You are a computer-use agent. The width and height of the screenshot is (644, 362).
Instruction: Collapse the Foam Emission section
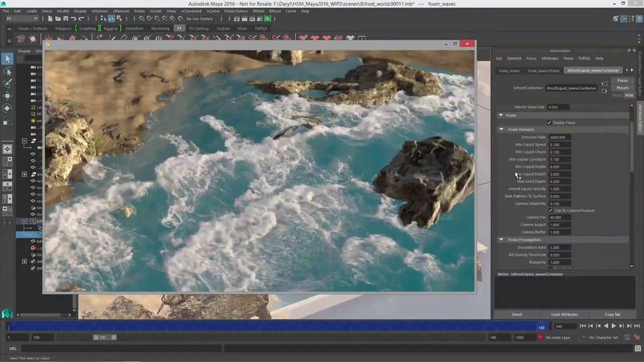[500, 129]
